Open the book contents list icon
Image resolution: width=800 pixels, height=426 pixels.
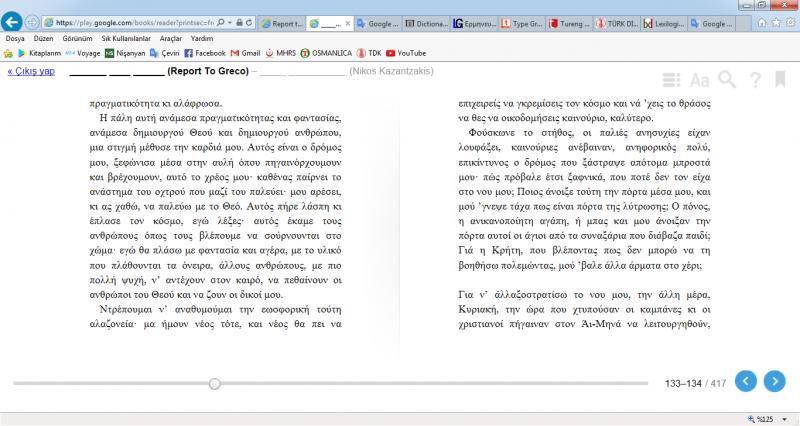[671, 80]
